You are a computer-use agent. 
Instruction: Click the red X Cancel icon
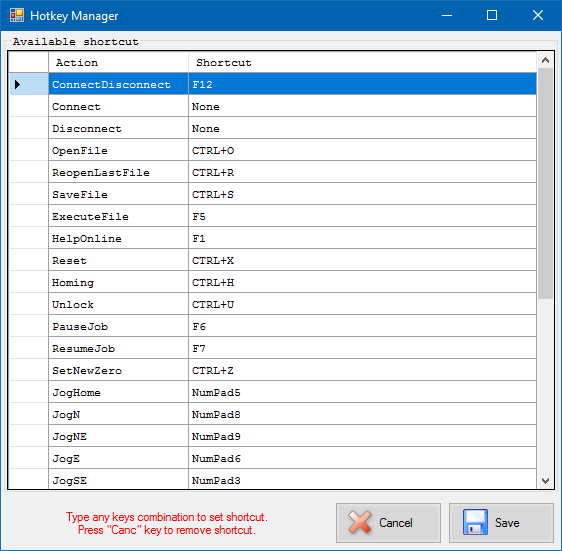pyautogui.click(x=359, y=522)
